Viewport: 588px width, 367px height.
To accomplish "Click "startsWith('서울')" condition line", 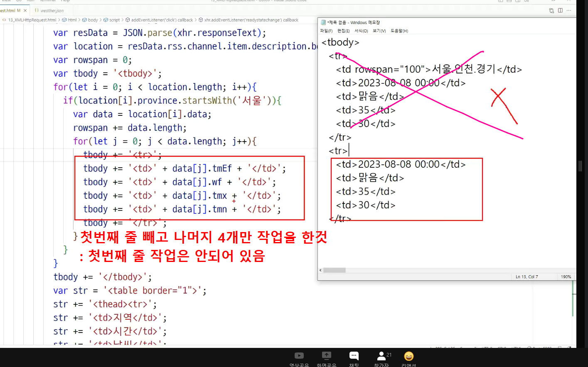I will coord(172,100).
